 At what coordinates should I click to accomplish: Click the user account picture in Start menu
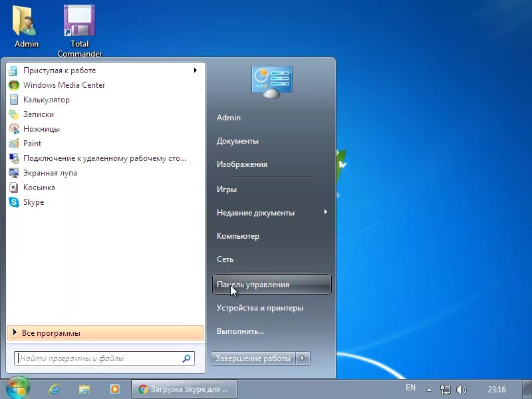point(272,82)
